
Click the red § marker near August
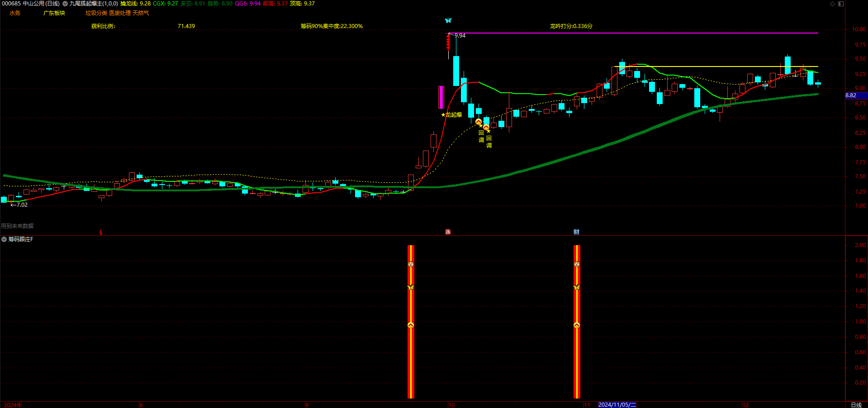click(x=101, y=232)
